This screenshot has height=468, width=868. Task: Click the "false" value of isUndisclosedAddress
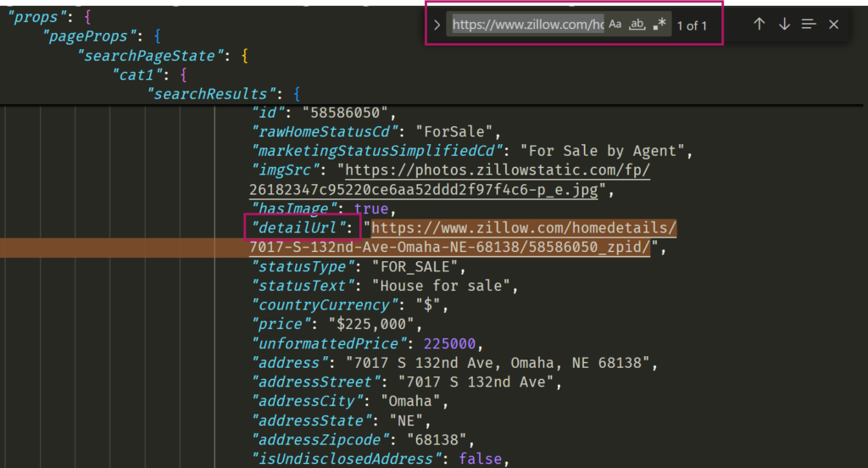coord(480,460)
